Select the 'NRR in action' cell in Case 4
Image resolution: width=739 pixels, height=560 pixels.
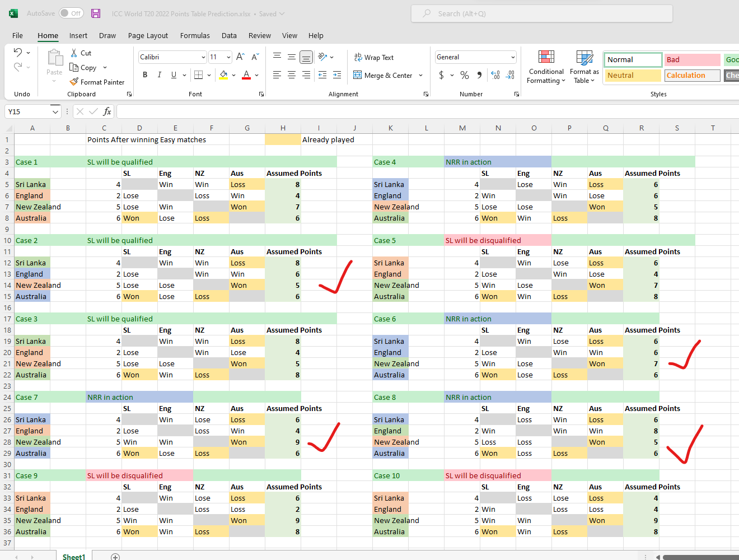tap(498, 162)
